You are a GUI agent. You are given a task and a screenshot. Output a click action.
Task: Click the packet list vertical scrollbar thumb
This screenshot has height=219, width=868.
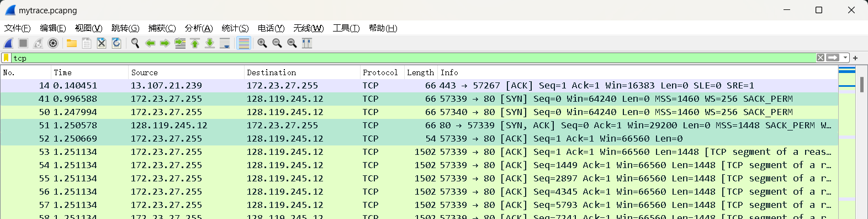pos(862,84)
